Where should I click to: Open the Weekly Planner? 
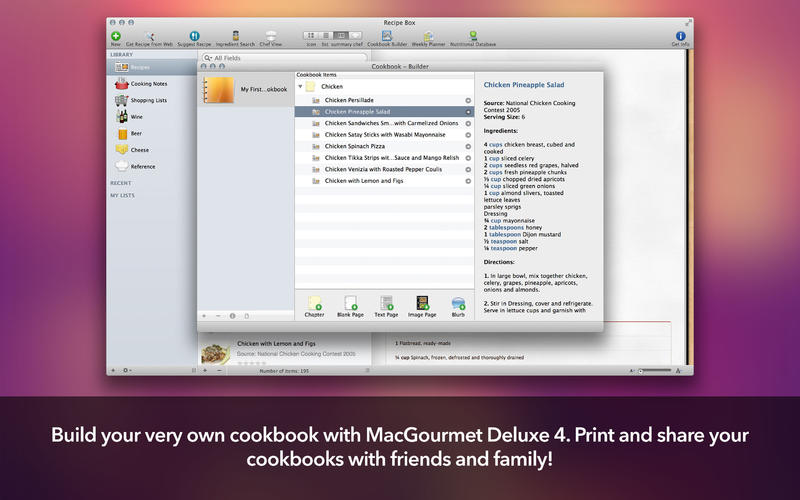[429, 36]
